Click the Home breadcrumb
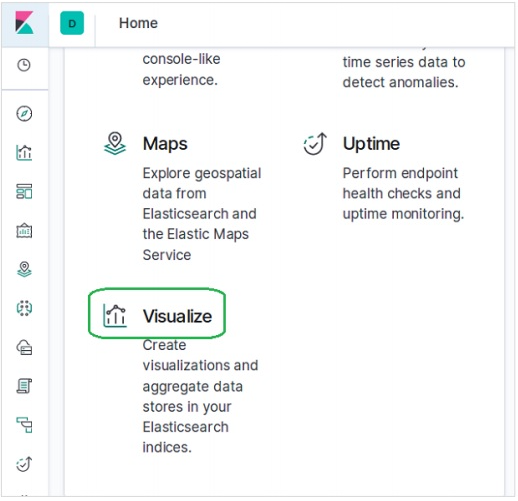The image size is (518, 501). click(138, 23)
